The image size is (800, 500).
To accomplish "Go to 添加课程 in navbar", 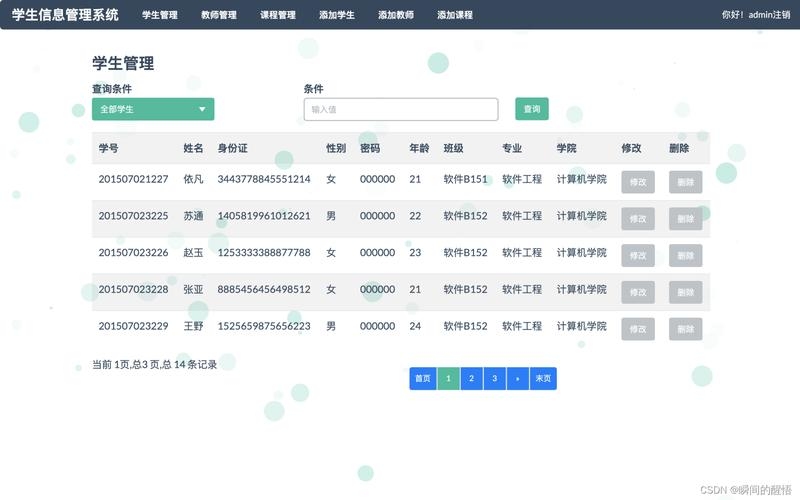I will click(x=455, y=15).
